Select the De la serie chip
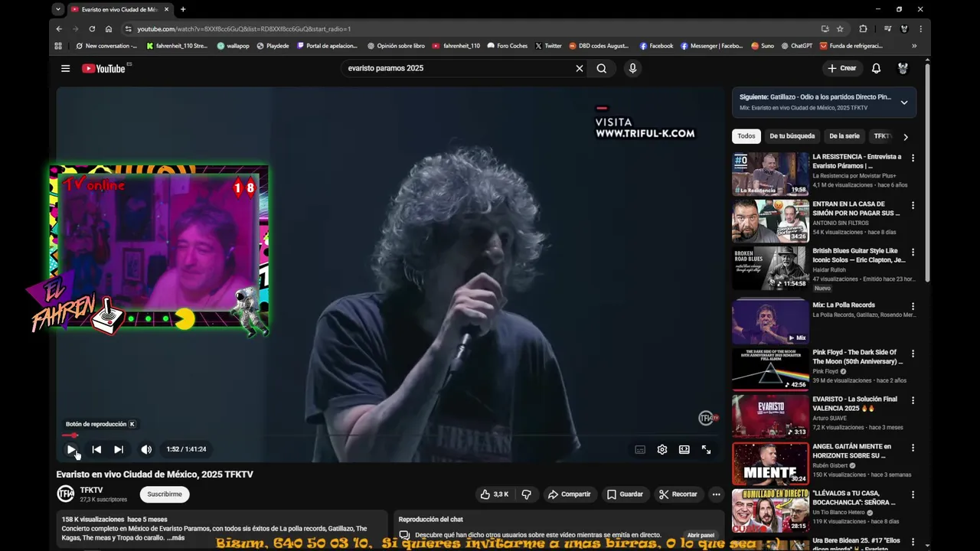Screen dimensions: 980x551 [x=844, y=136]
